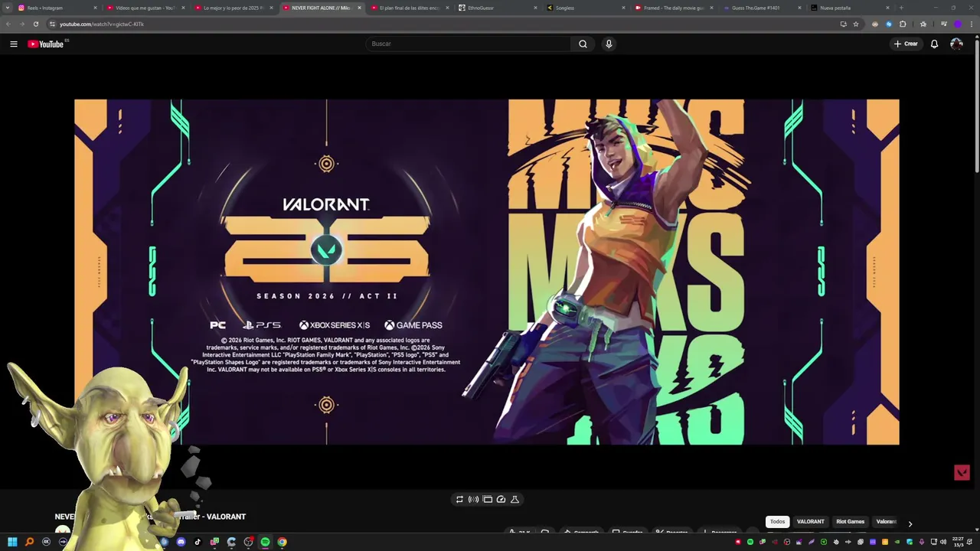Open the Crear button
980x551 pixels.
tap(906, 44)
